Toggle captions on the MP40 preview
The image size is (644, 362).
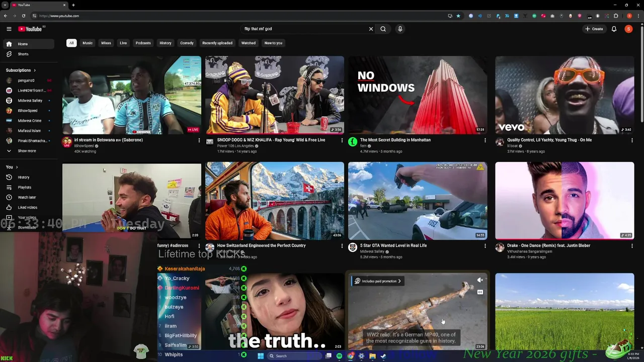(480, 292)
